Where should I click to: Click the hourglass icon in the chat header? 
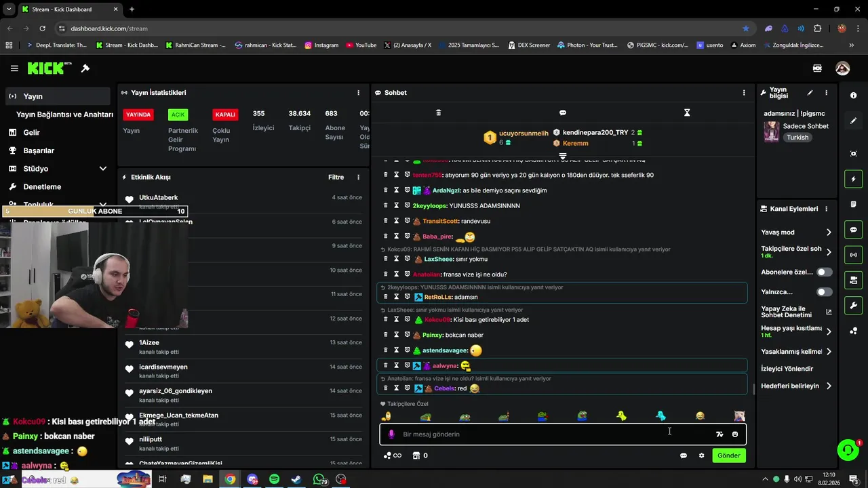pos(687,113)
